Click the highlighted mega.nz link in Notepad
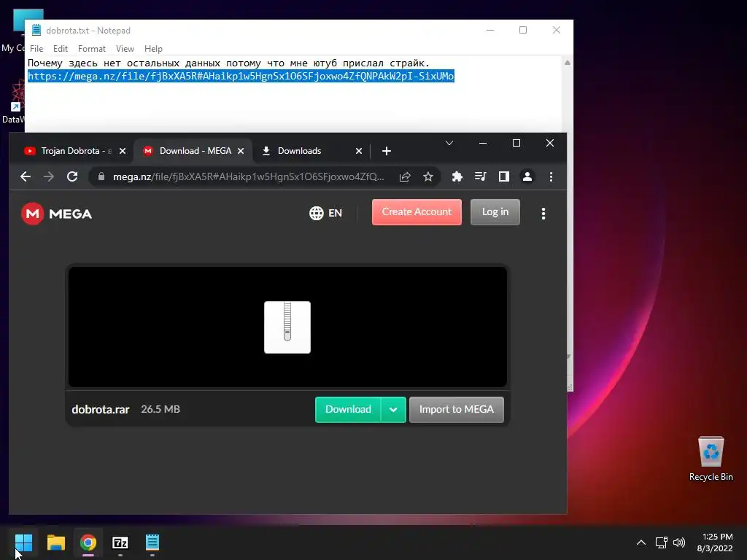Viewport: 747px width, 560px height. [x=241, y=76]
